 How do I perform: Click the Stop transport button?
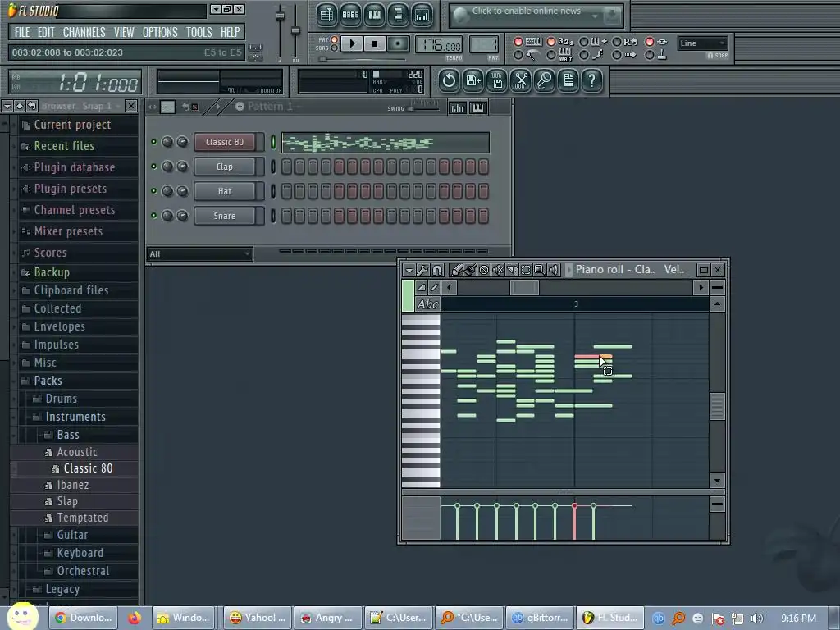[x=375, y=44]
